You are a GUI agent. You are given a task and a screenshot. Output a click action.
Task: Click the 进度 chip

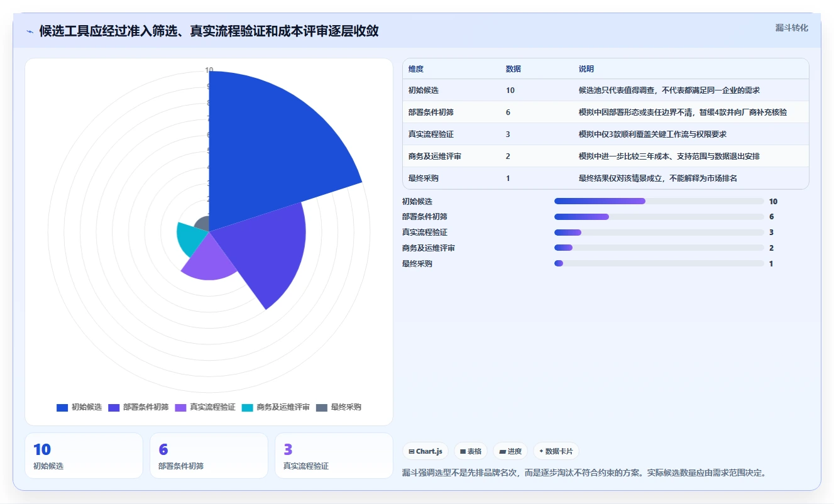(x=510, y=451)
